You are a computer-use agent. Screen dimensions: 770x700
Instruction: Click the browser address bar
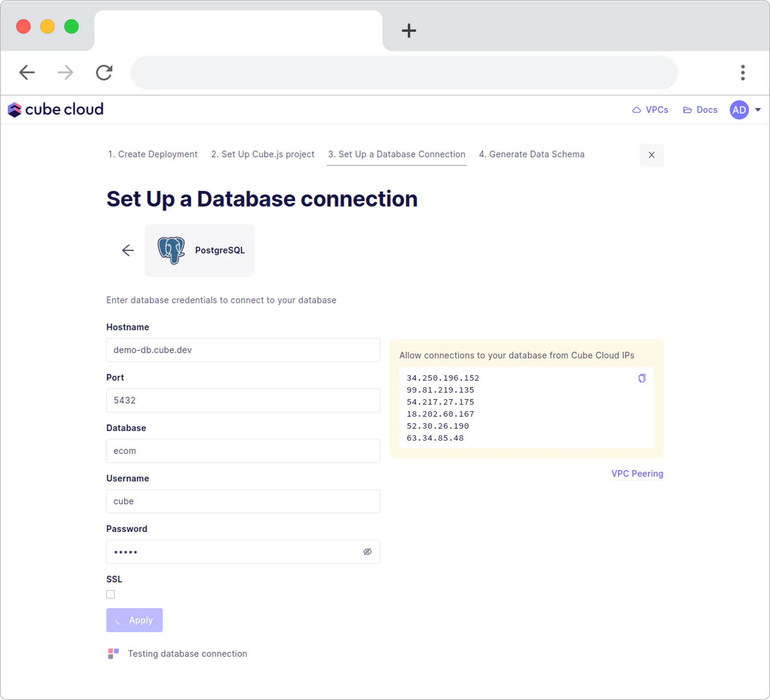click(404, 73)
